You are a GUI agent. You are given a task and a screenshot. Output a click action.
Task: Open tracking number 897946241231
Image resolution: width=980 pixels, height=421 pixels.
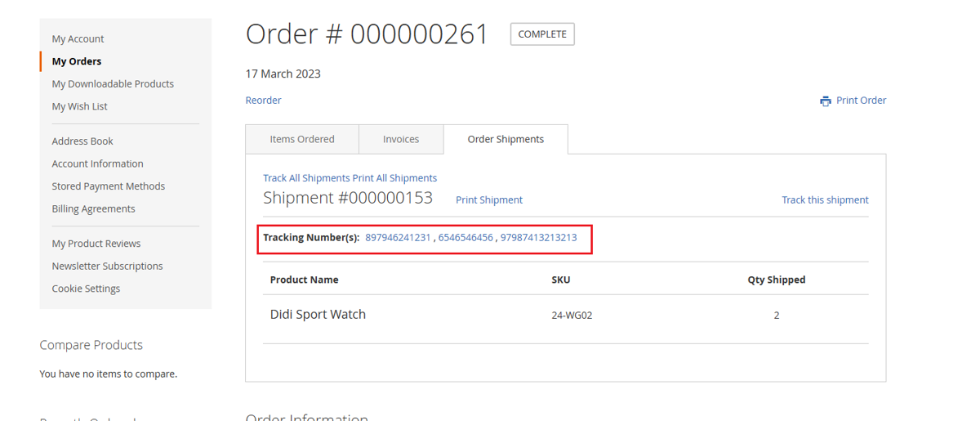coord(398,237)
